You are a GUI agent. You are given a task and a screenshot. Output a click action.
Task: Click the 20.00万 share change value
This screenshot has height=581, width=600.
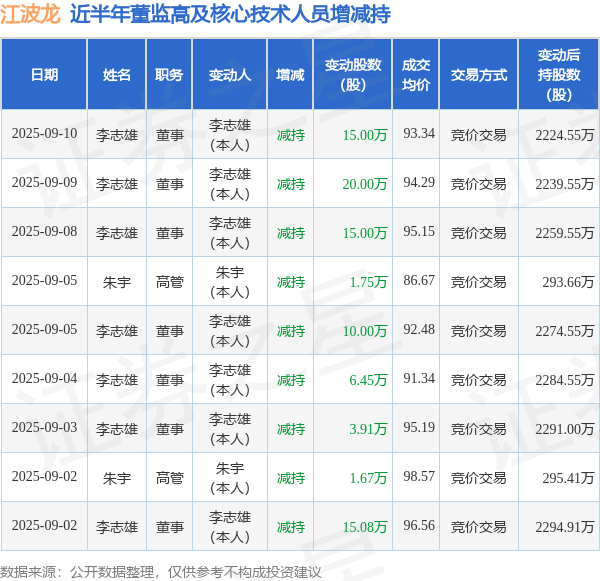click(365, 184)
